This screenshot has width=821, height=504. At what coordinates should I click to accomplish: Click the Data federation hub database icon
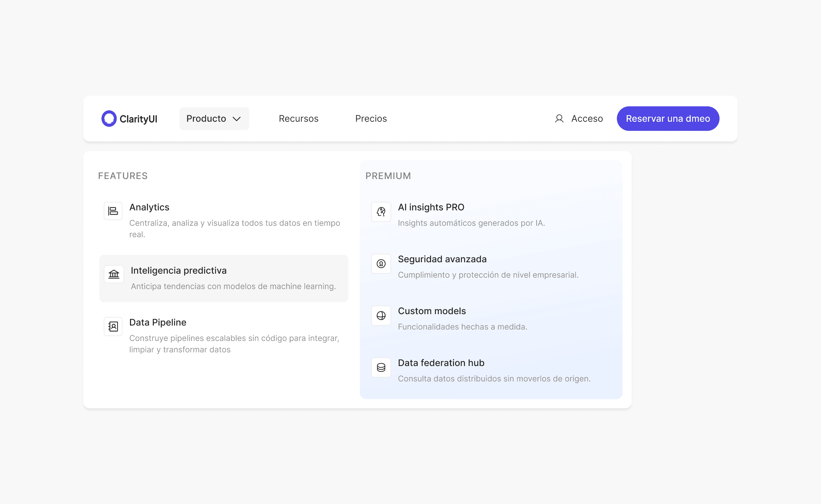tap(381, 367)
